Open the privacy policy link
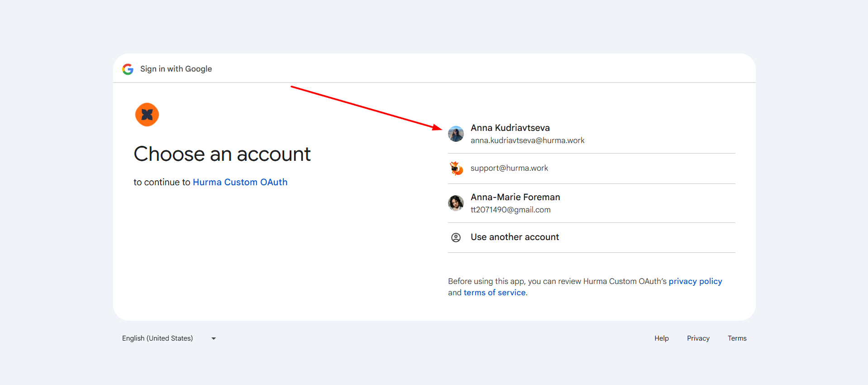This screenshot has width=868, height=385. tap(695, 281)
